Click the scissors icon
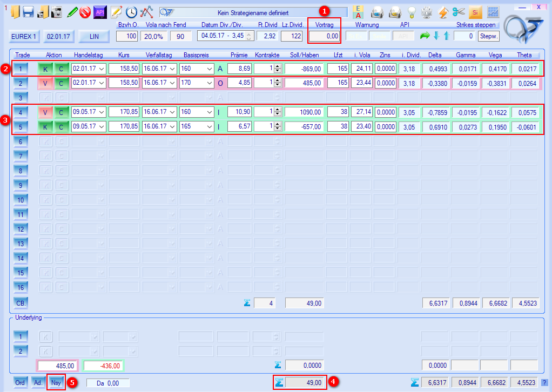 pos(459,12)
